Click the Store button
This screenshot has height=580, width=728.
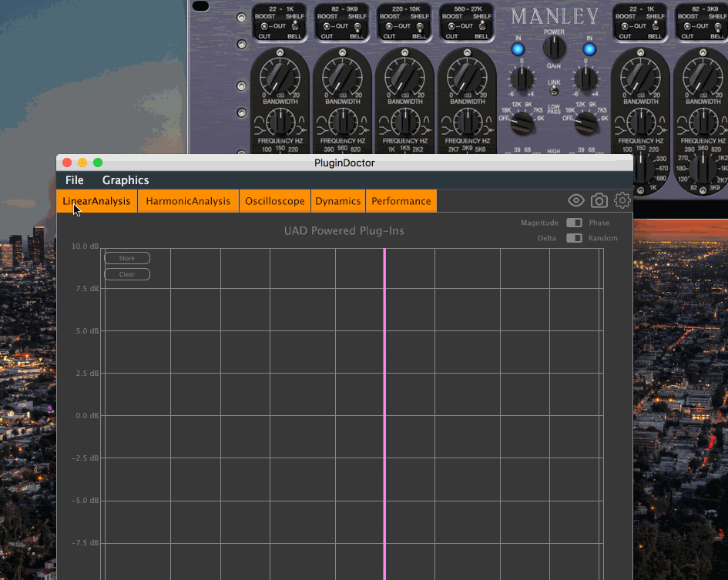pyautogui.click(x=127, y=258)
